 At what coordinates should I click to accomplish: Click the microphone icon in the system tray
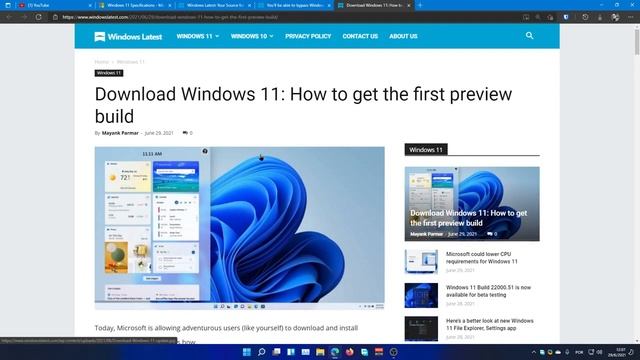[x=567, y=352]
